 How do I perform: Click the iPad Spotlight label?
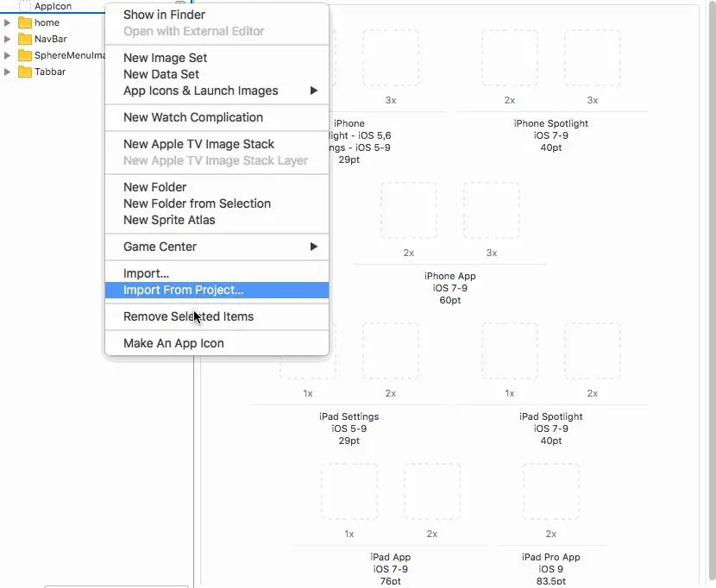[551, 416]
